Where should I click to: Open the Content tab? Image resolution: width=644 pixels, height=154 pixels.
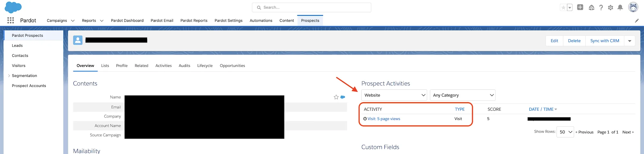pyautogui.click(x=287, y=21)
